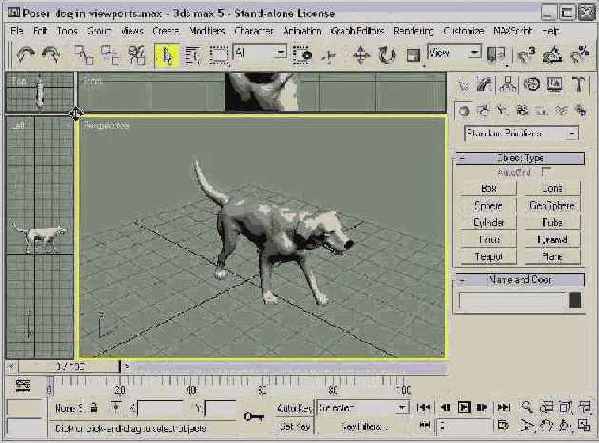Open the Utilities hammer tab

click(579, 84)
